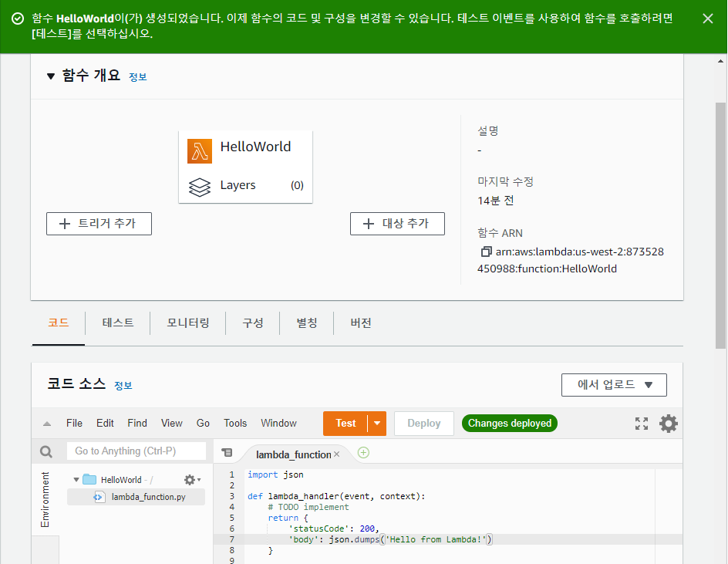Click the orange Lambda function icon
The width and height of the screenshot is (728, 564).
click(200, 151)
